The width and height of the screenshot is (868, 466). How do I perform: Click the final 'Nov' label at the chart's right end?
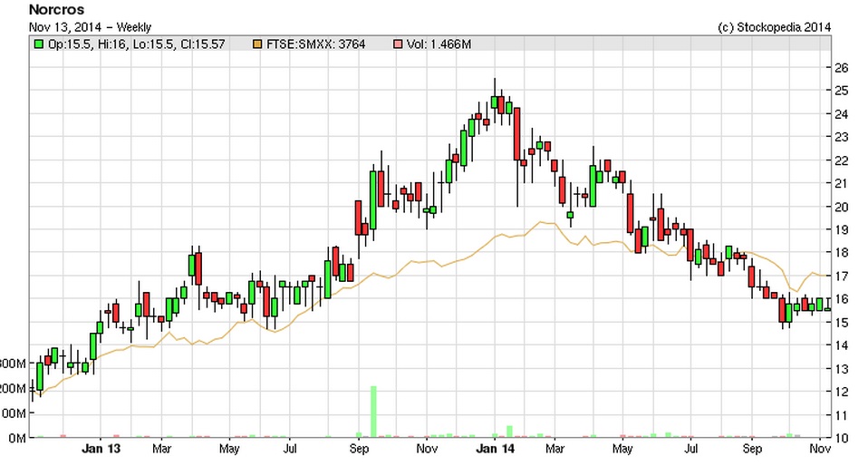(x=820, y=449)
